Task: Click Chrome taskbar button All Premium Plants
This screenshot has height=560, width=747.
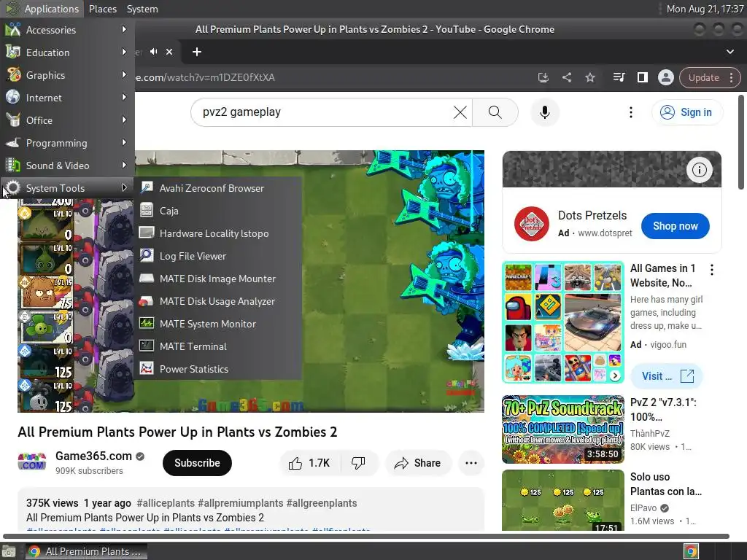Action: pos(86,551)
